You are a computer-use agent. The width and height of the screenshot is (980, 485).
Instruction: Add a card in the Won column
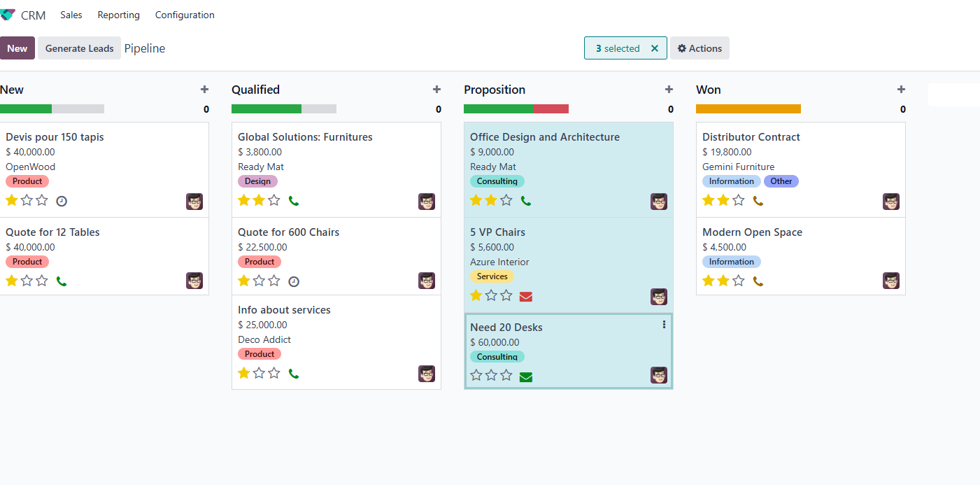click(901, 90)
